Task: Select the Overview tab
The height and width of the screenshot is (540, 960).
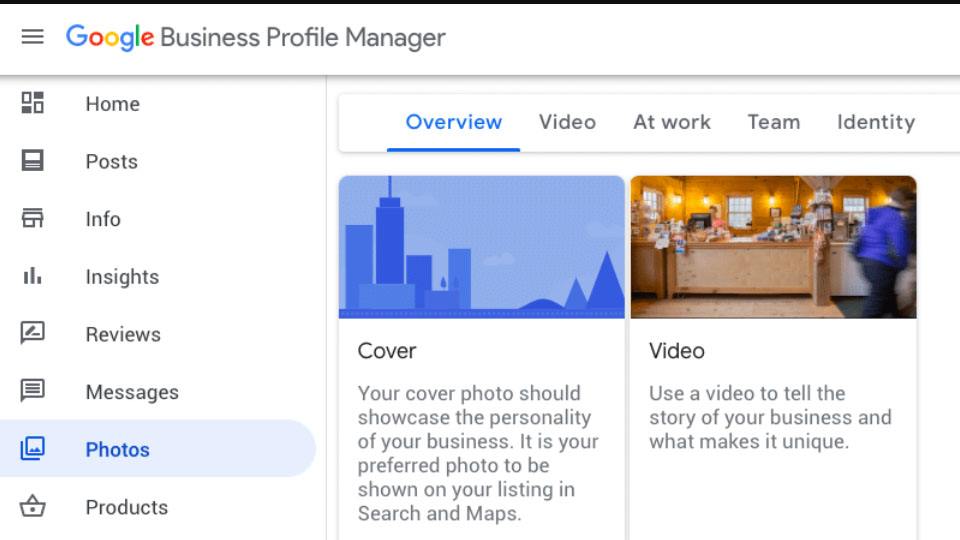Action: point(454,122)
